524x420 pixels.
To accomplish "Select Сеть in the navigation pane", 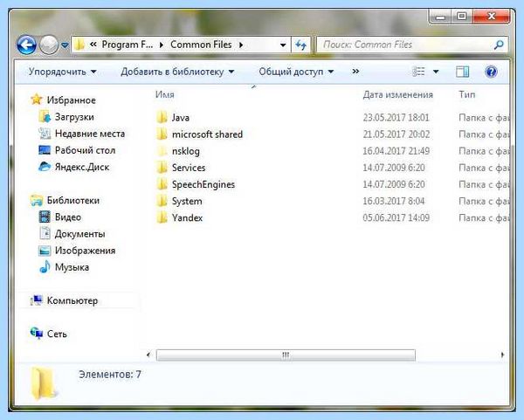I will [x=57, y=334].
